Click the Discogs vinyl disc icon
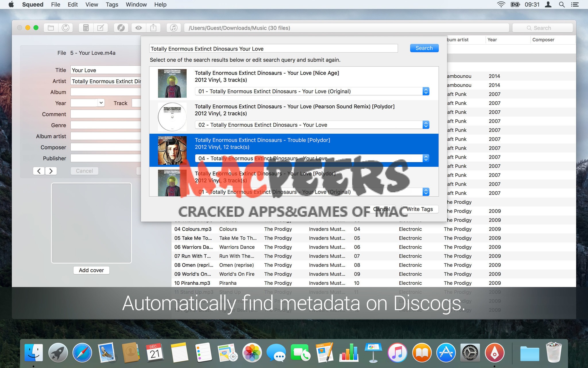The image size is (588, 368). tap(121, 28)
